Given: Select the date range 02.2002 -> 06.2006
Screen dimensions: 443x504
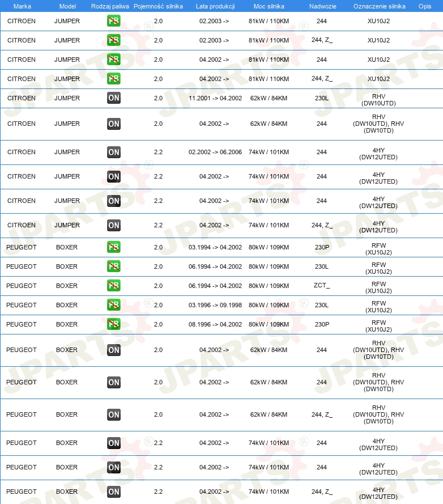Looking at the screenshot, I should pos(215,152).
